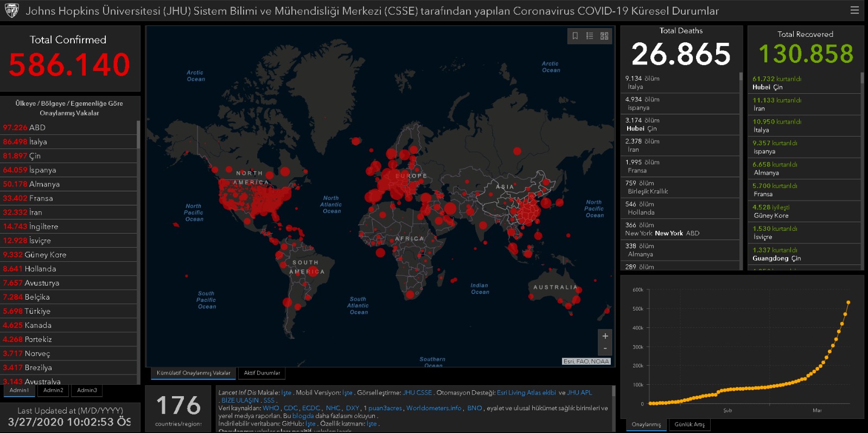Click Birleşik Krallık deaths entry 759
The width and height of the screenshot is (868, 433).
pyautogui.click(x=680, y=187)
